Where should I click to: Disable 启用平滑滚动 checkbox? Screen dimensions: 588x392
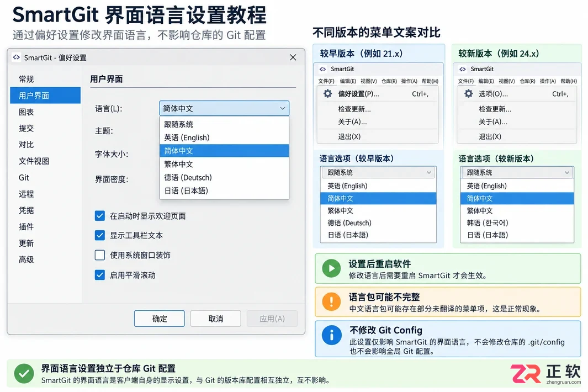point(100,275)
